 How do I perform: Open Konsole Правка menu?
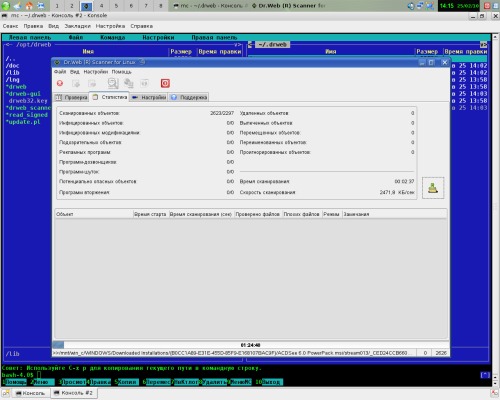pyautogui.click(x=33, y=26)
